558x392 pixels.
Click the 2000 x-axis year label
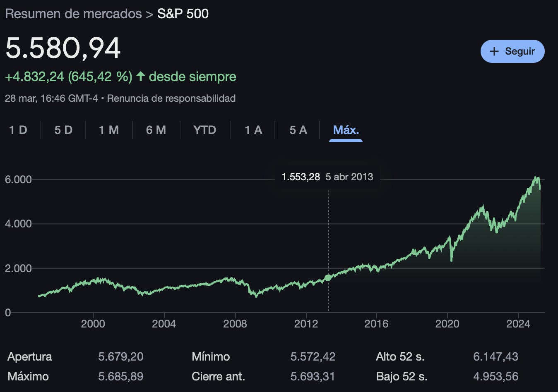(x=93, y=324)
